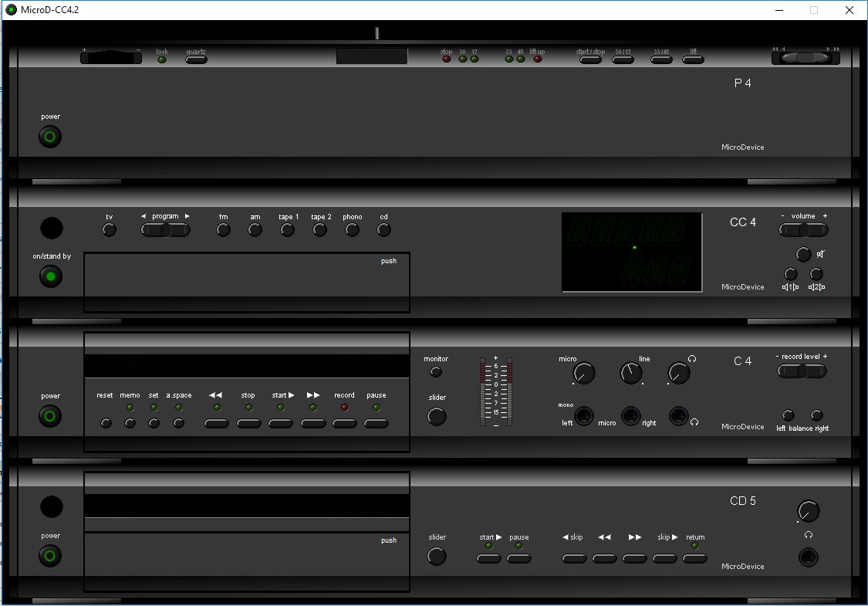The image size is (868, 606).
Task: Click the mute button under volume
Action: [803, 254]
